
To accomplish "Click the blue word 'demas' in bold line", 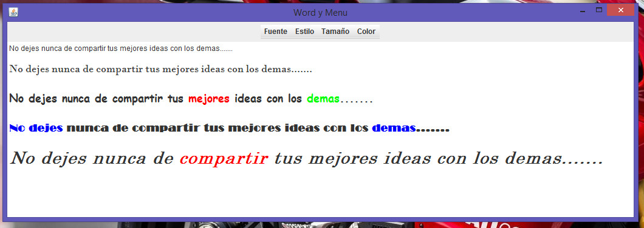I will [394, 129].
